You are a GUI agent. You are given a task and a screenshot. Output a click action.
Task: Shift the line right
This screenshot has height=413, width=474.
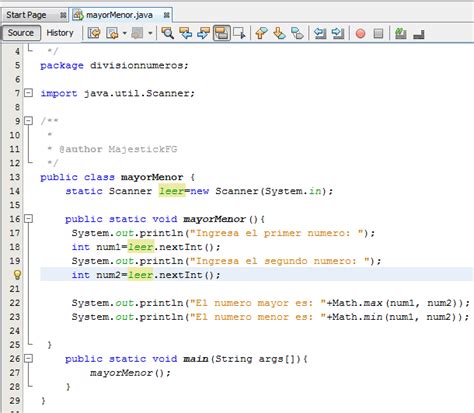click(x=338, y=33)
